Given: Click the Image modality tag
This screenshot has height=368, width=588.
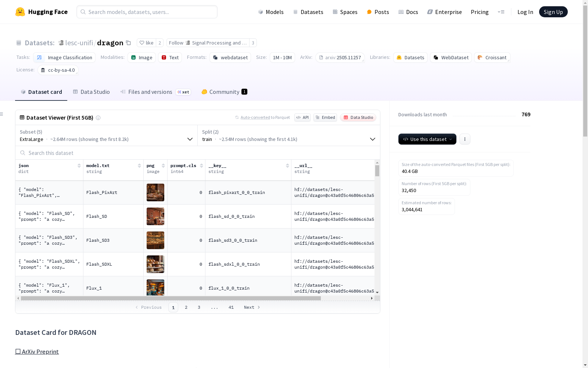Looking at the screenshot, I should point(142,57).
